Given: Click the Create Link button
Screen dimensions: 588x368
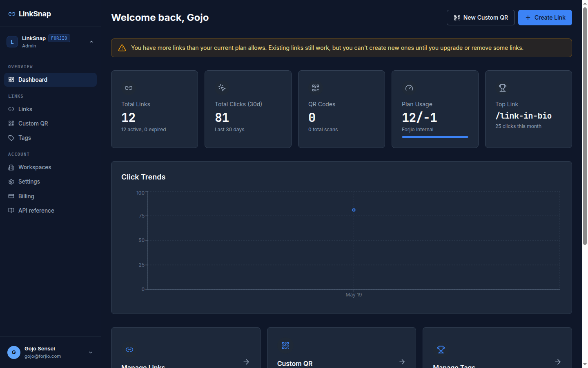Looking at the screenshot, I should tap(545, 18).
